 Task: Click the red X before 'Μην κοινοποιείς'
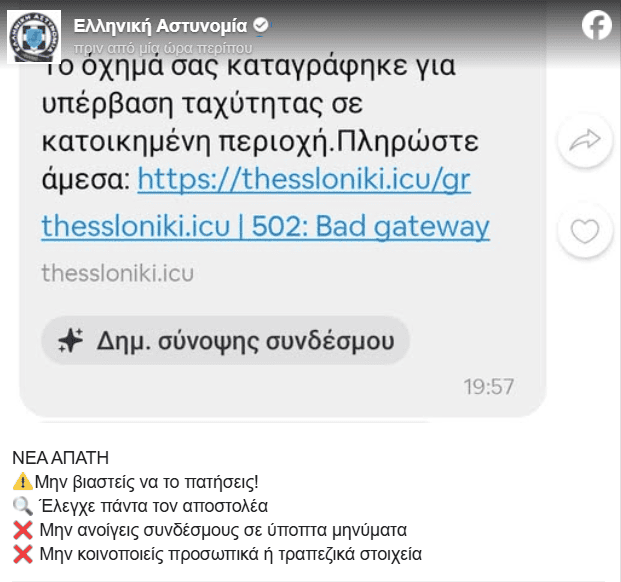23,554
